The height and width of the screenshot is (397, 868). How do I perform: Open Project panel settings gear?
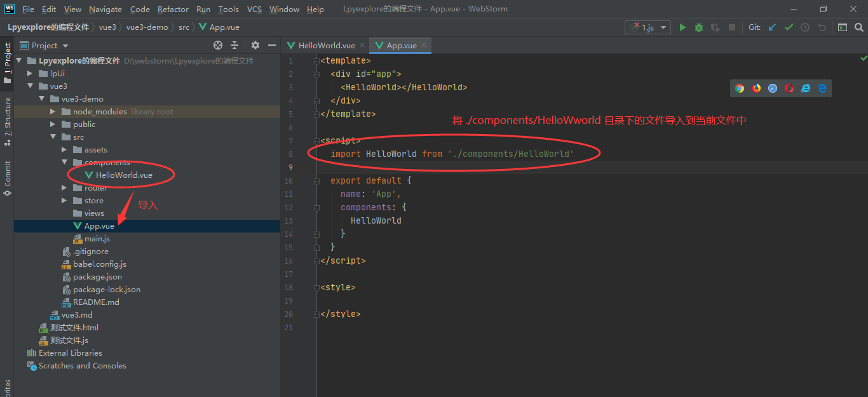pos(255,45)
